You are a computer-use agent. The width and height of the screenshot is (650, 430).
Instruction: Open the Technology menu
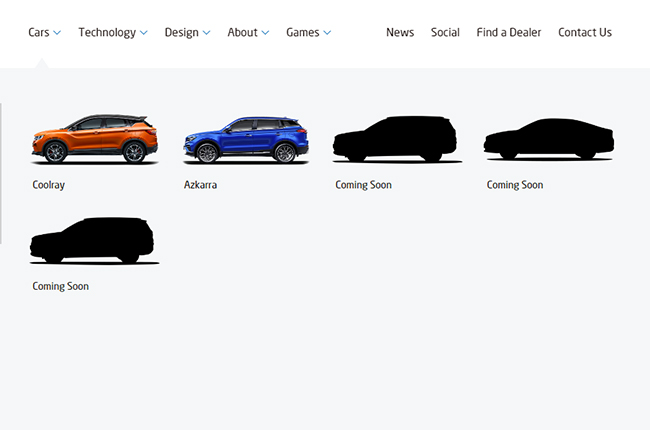[107, 32]
